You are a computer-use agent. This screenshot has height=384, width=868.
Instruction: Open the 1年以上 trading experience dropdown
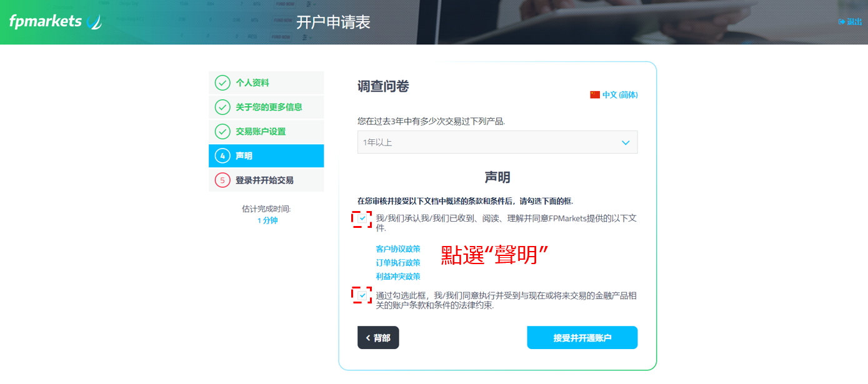click(497, 142)
